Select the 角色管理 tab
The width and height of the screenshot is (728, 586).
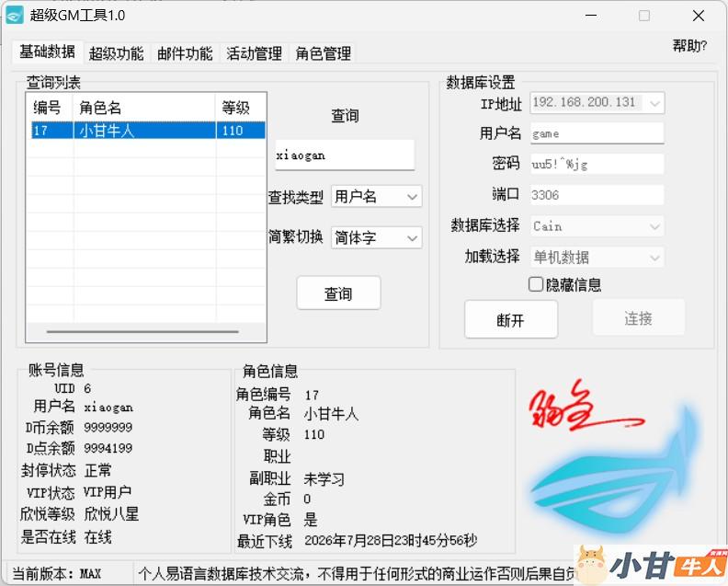[324, 53]
